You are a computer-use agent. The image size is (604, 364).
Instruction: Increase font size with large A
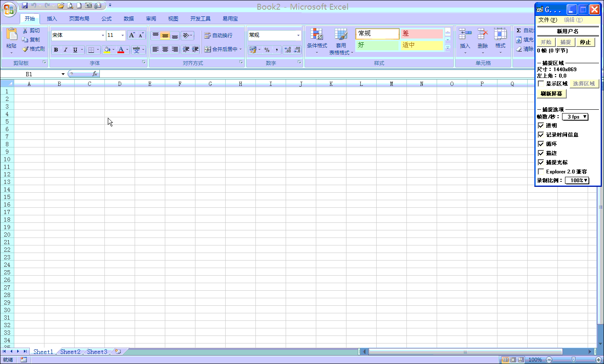132,35
